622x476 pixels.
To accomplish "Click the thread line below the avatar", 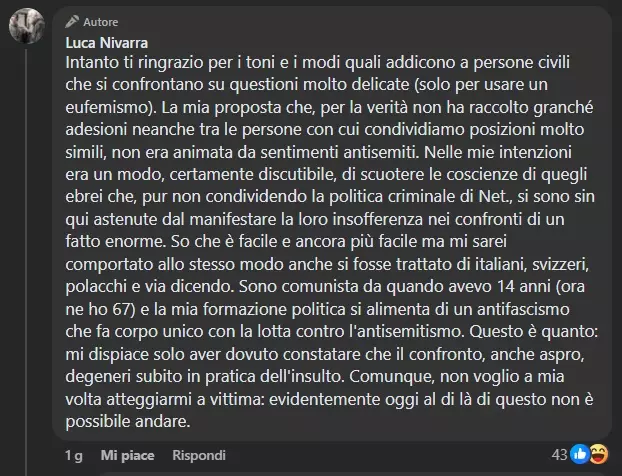I will click(x=28, y=250).
